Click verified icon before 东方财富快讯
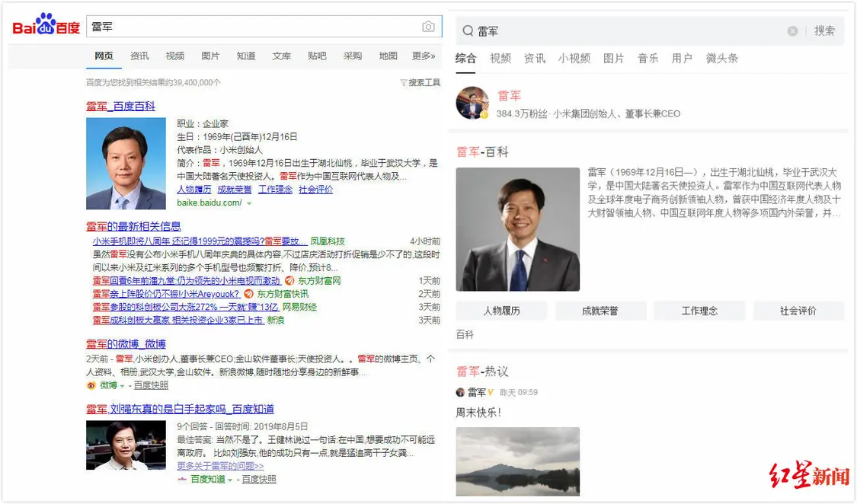 pos(248,294)
